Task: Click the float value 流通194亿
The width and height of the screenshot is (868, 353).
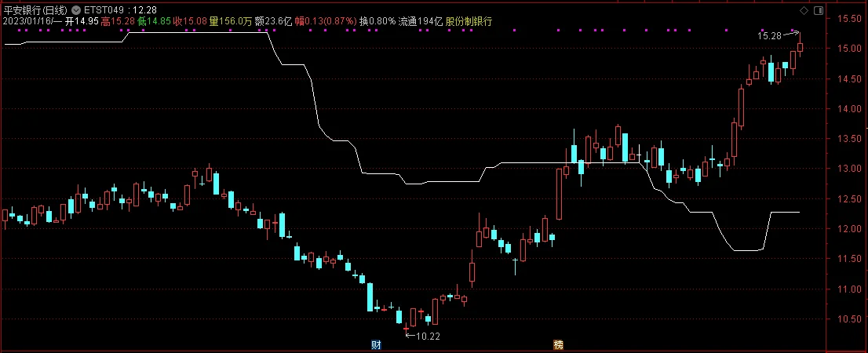Action: point(421,22)
